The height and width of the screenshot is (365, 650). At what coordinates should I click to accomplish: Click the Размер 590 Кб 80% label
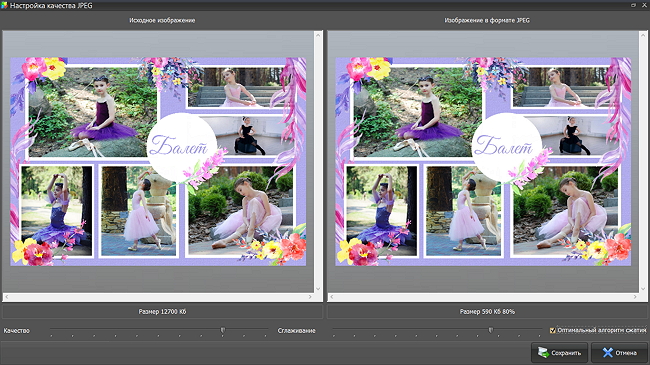point(487,311)
